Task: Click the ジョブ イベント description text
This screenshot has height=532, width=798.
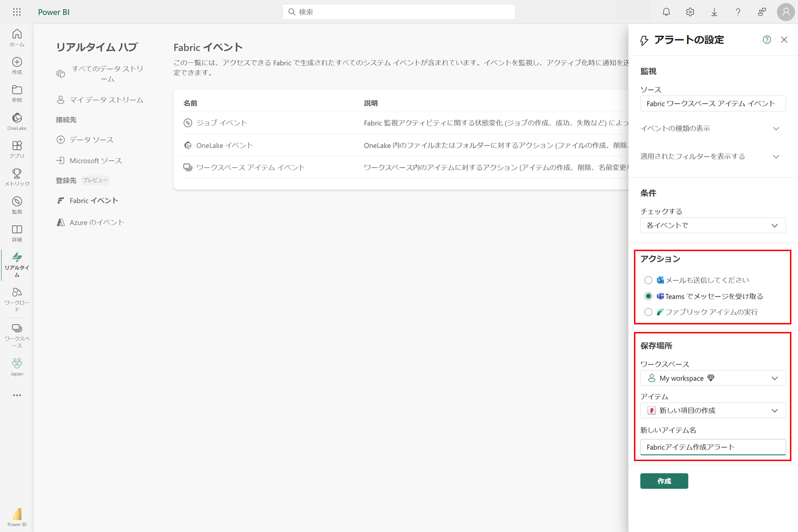Action: (496, 123)
